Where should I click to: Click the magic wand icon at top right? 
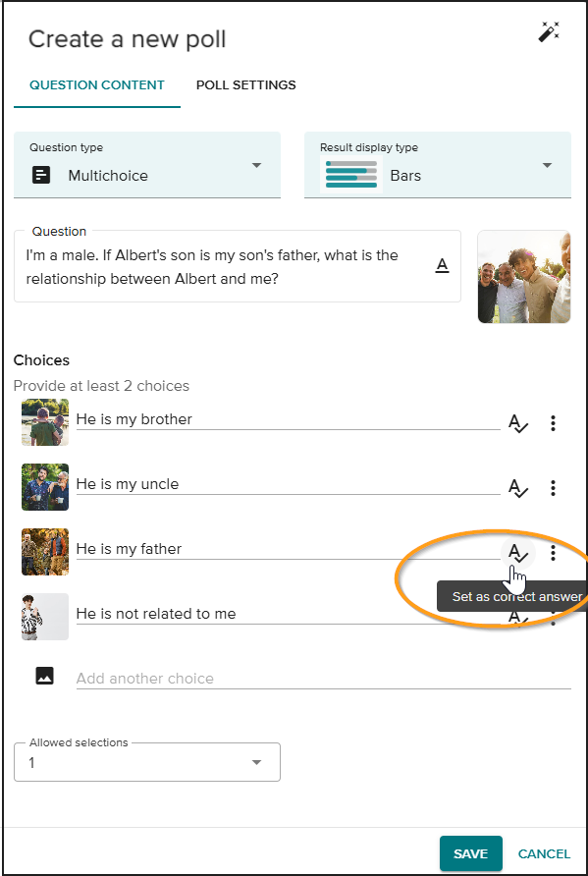549,32
